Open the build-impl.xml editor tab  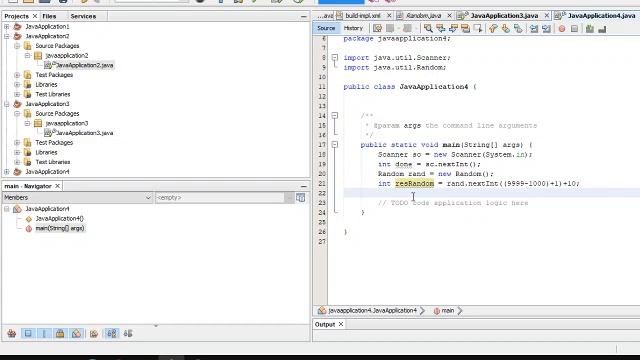362,16
